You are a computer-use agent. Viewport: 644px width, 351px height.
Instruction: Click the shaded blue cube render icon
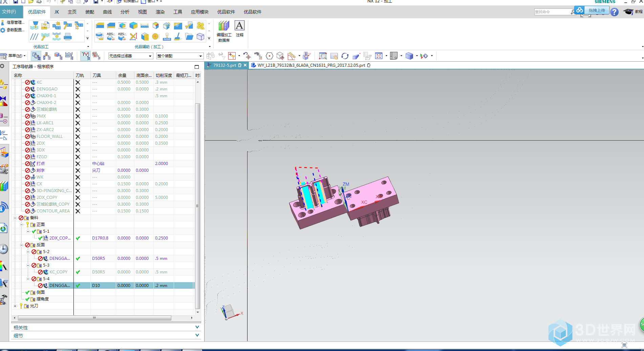[x=409, y=56]
